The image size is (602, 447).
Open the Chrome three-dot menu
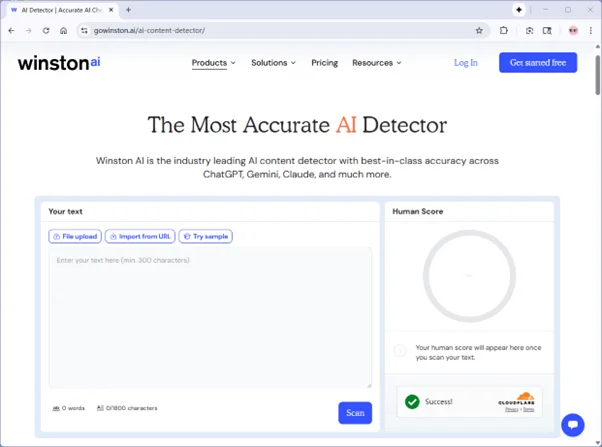click(x=590, y=31)
